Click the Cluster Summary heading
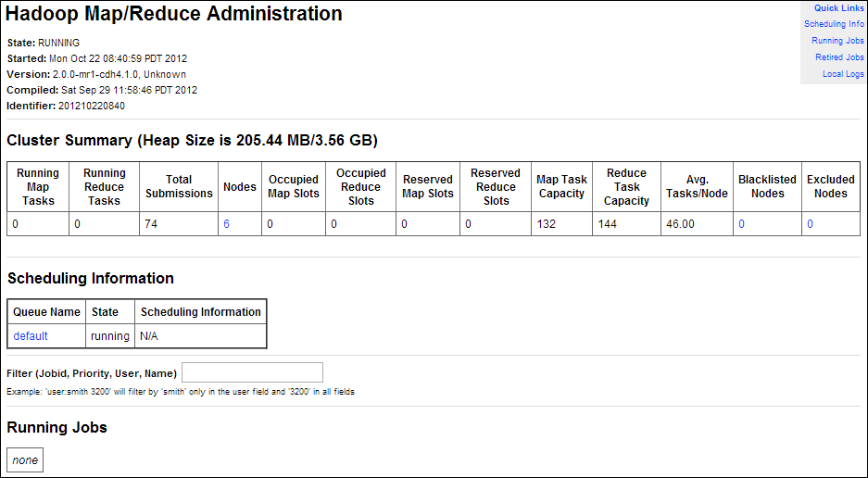 (x=192, y=140)
